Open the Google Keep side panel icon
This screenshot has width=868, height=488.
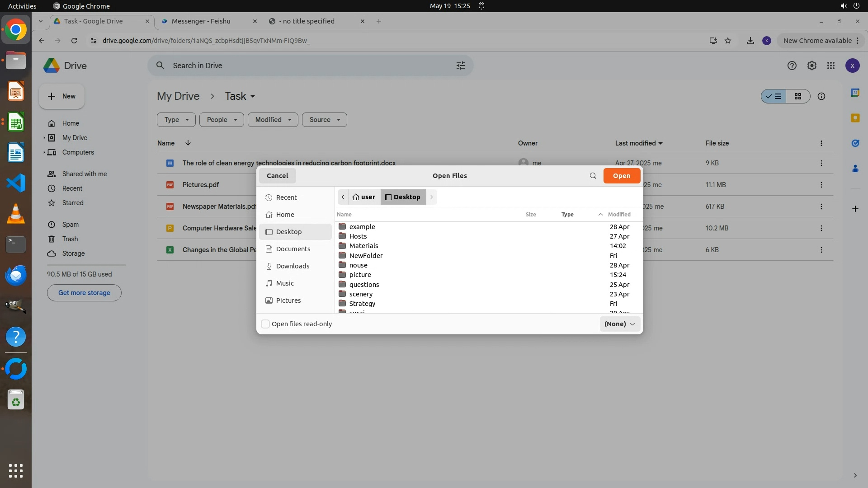[x=855, y=118]
